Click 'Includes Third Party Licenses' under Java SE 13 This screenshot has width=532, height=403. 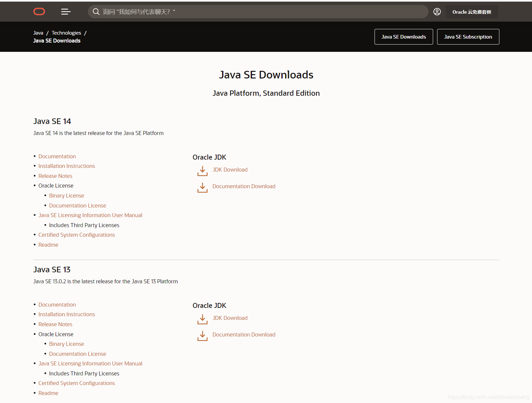tap(84, 373)
